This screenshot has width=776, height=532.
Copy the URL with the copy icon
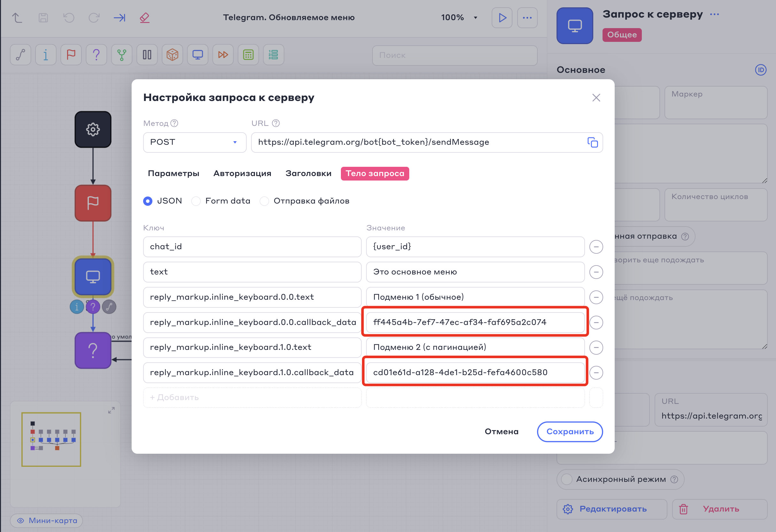(x=593, y=143)
